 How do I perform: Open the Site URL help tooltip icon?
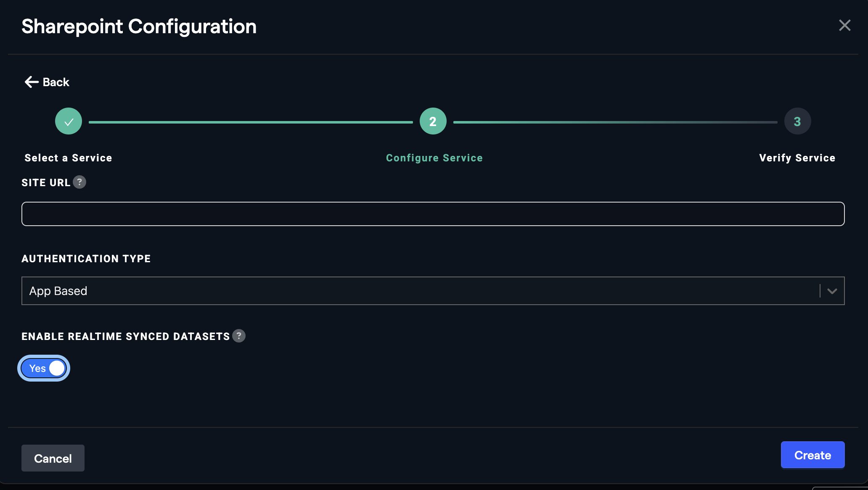point(79,182)
